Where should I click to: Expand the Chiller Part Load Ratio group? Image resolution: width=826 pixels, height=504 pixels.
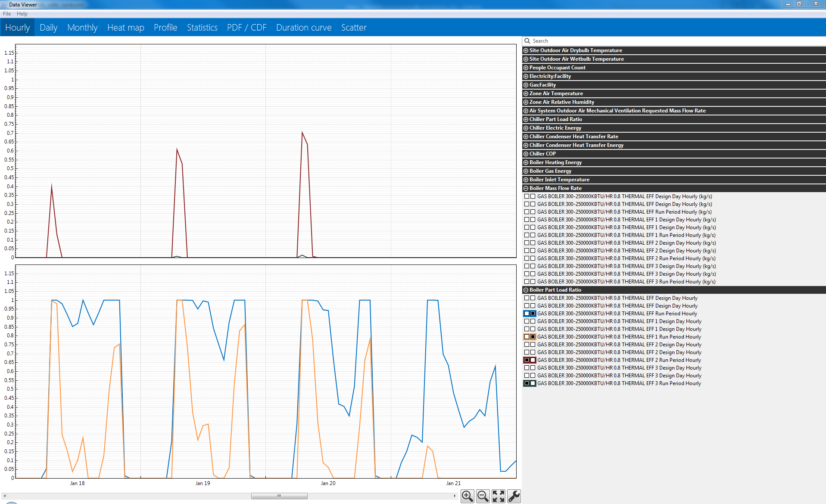526,119
